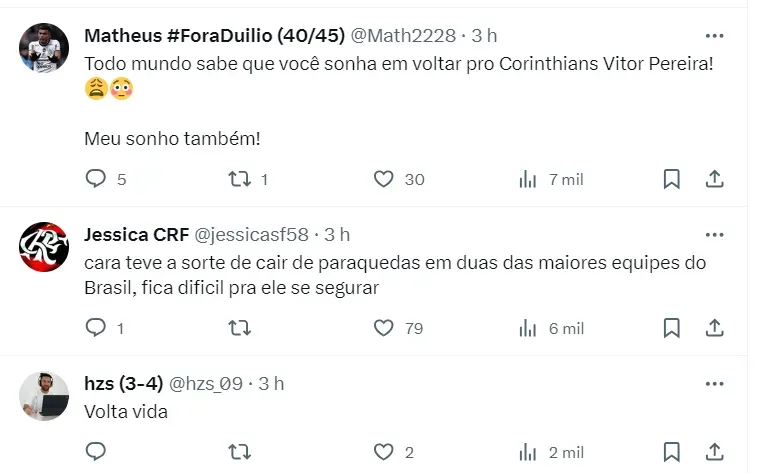Open the 3 h timestamp on hzs tweet

(x=271, y=383)
